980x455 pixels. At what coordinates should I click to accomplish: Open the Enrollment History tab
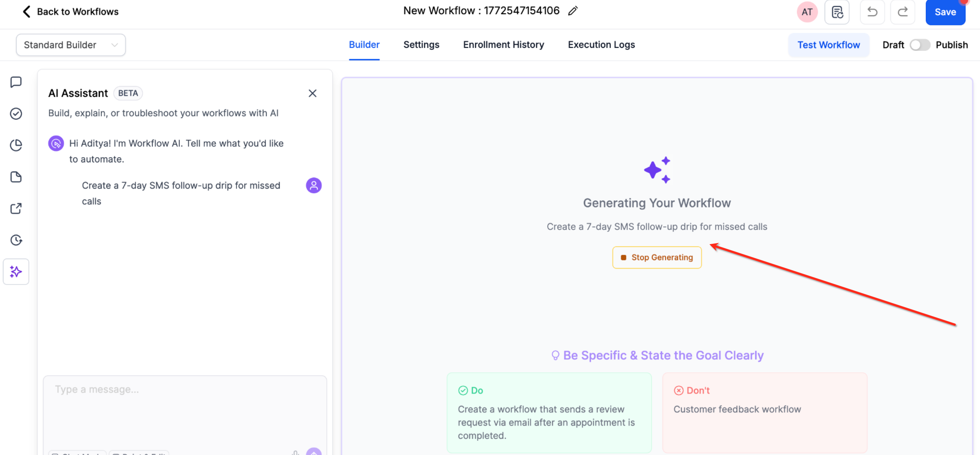click(503, 45)
